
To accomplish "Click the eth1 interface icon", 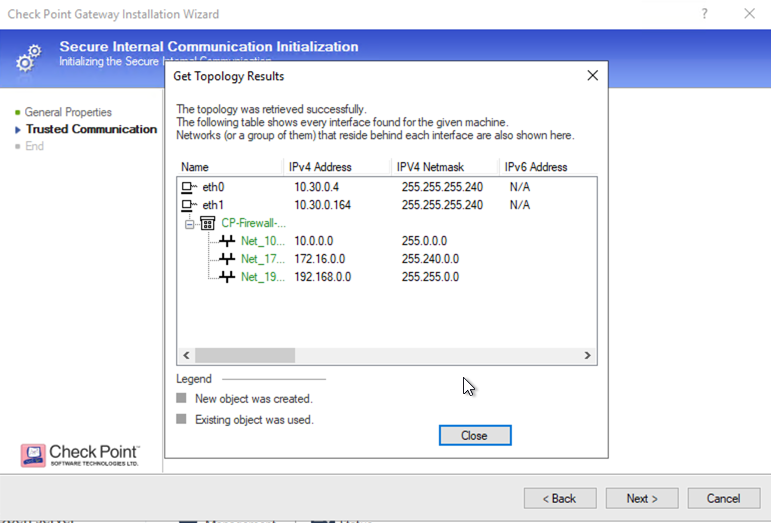I will click(x=189, y=205).
